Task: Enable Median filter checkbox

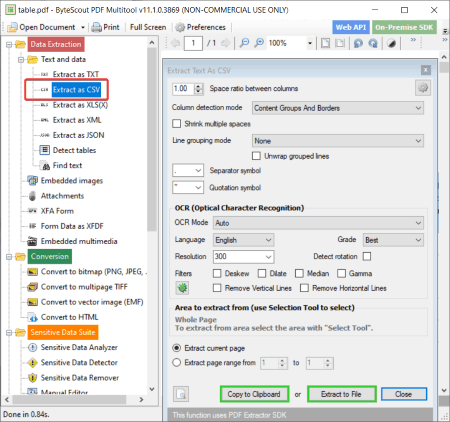Action: pyautogui.click(x=299, y=273)
